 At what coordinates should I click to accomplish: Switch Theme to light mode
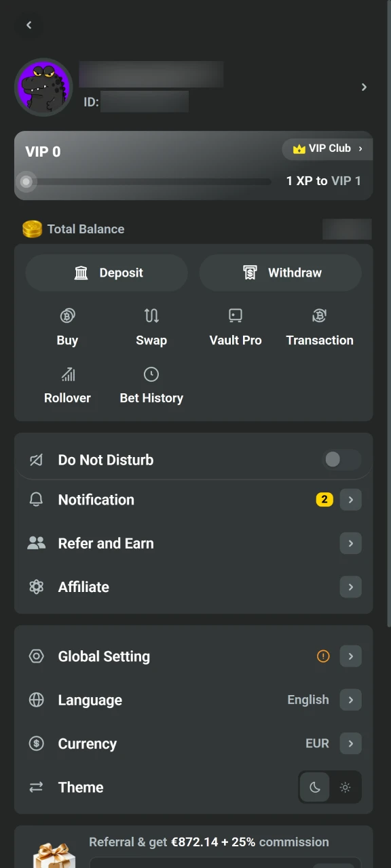click(345, 787)
